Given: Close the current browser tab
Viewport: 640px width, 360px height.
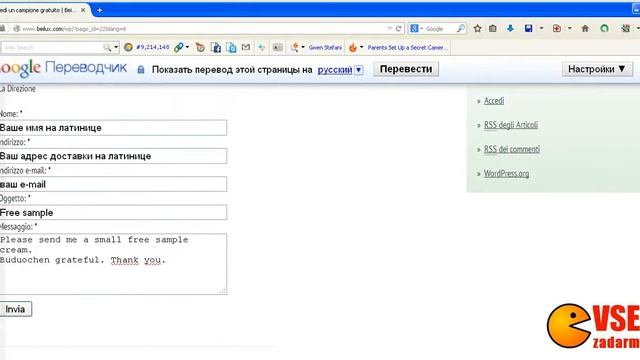Looking at the screenshot, I should [x=83, y=10].
